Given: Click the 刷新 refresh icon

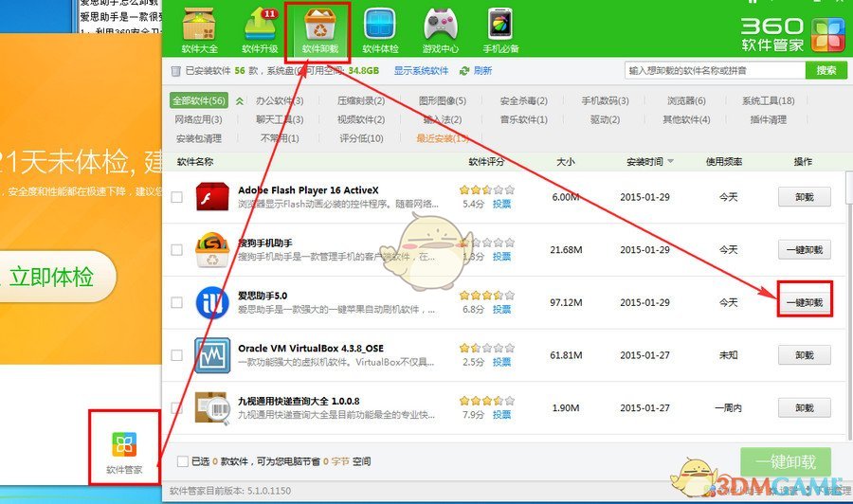Looking at the screenshot, I should 464,71.
